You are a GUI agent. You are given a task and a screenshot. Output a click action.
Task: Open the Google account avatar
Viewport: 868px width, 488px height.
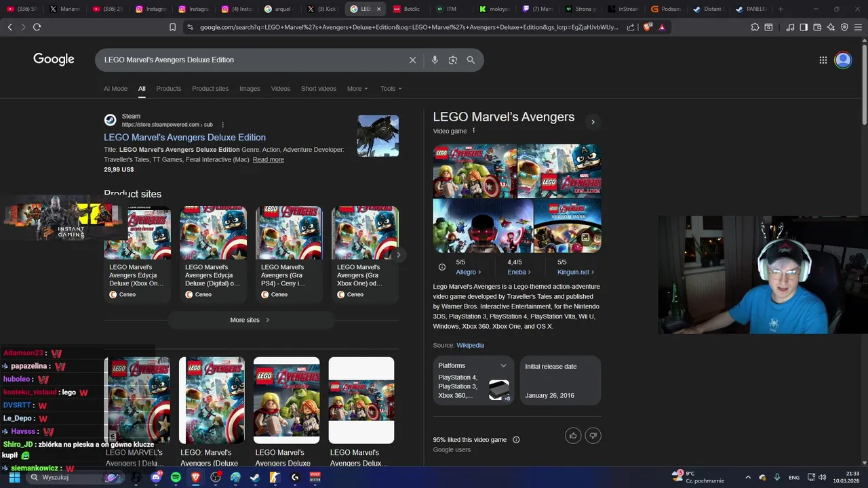click(x=843, y=60)
